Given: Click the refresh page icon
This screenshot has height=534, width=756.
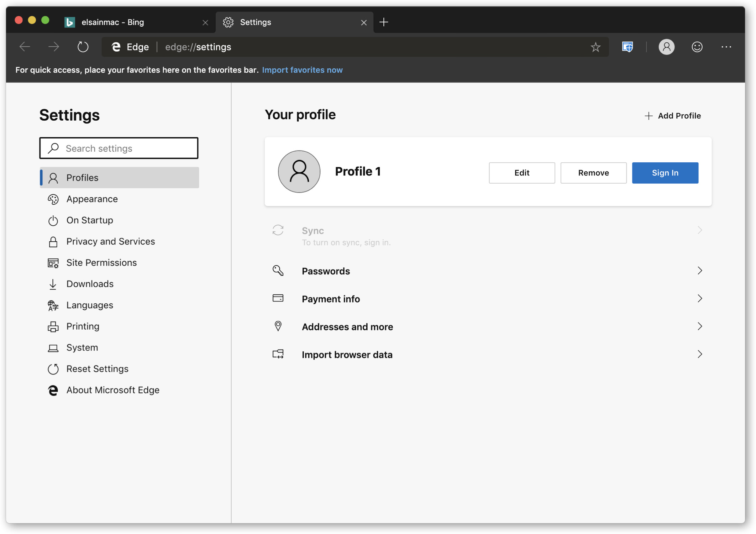Looking at the screenshot, I should (x=83, y=47).
